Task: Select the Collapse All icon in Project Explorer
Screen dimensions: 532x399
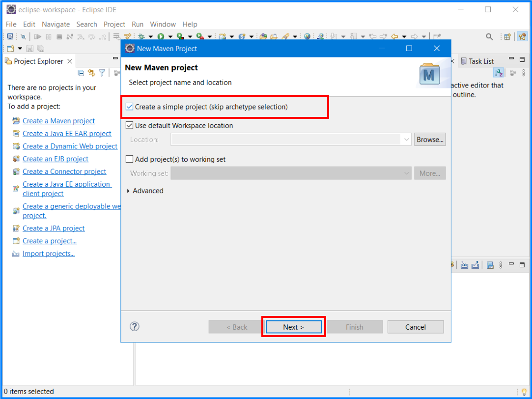Action: [x=81, y=73]
